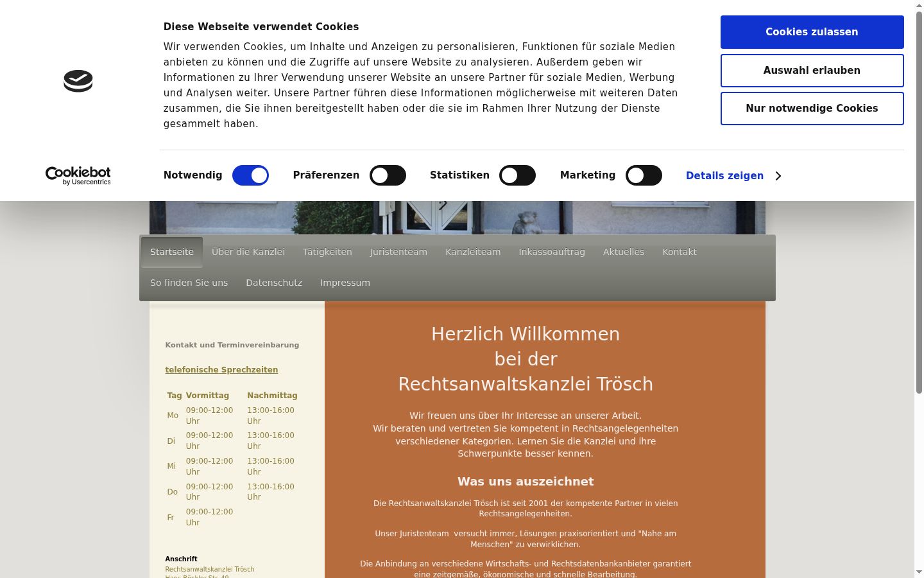924x578 pixels.
Task: Open the Cookiebot by Usercentrics logo
Action: (78, 175)
